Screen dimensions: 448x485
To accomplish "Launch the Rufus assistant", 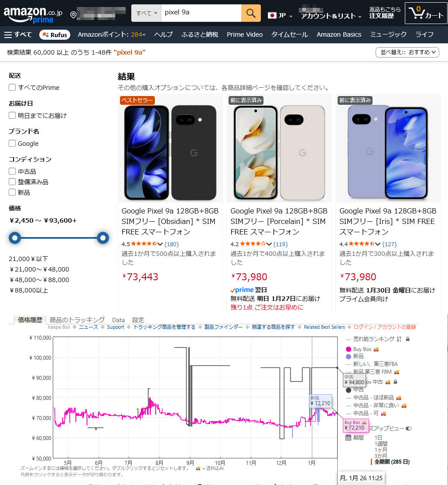I will [x=55, y=34].
